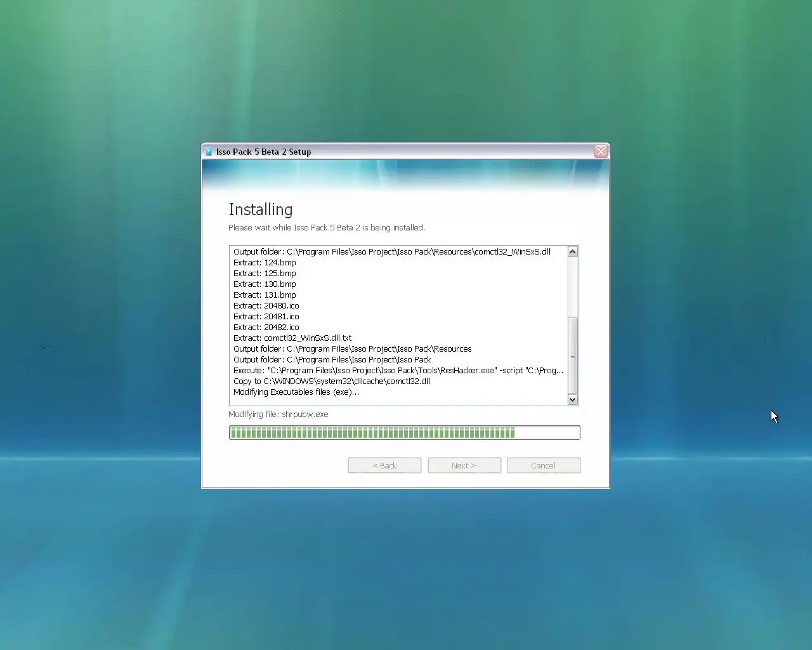812x650 pixels.
Task: Select the 'Extract: 20480.ico' log line
Action: 266,305
